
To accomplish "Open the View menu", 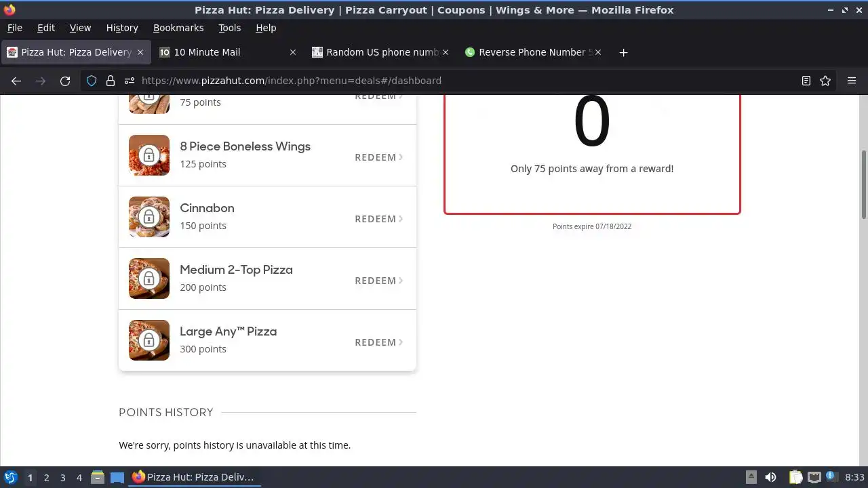I will (80, 28).
